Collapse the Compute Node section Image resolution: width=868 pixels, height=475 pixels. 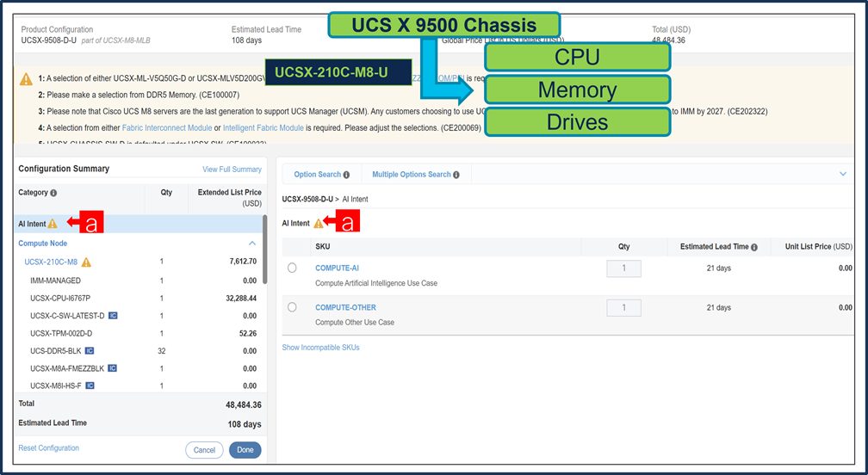click(x=251, y=244)
